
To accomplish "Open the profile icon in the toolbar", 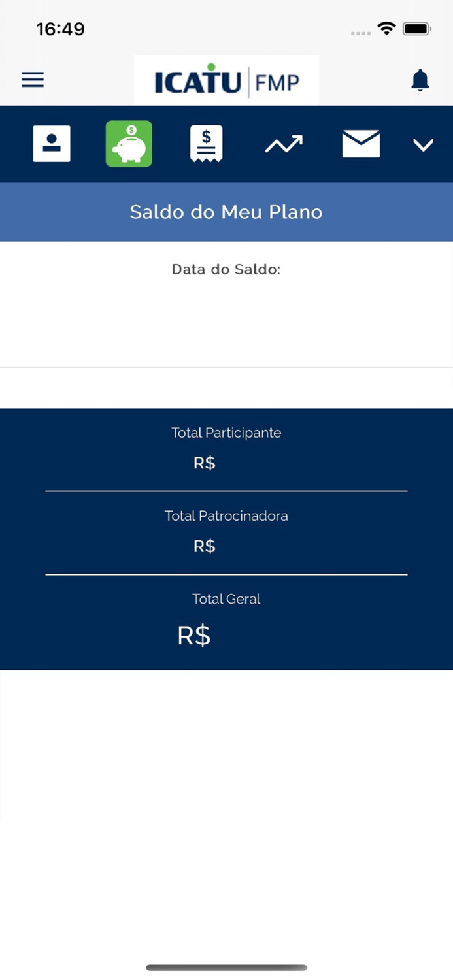I will pos(51,144).
